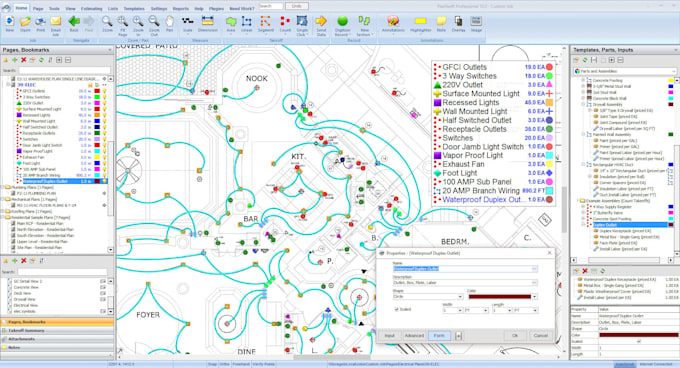
Task: Select the Dimension tool
Action: click(208, 21)
